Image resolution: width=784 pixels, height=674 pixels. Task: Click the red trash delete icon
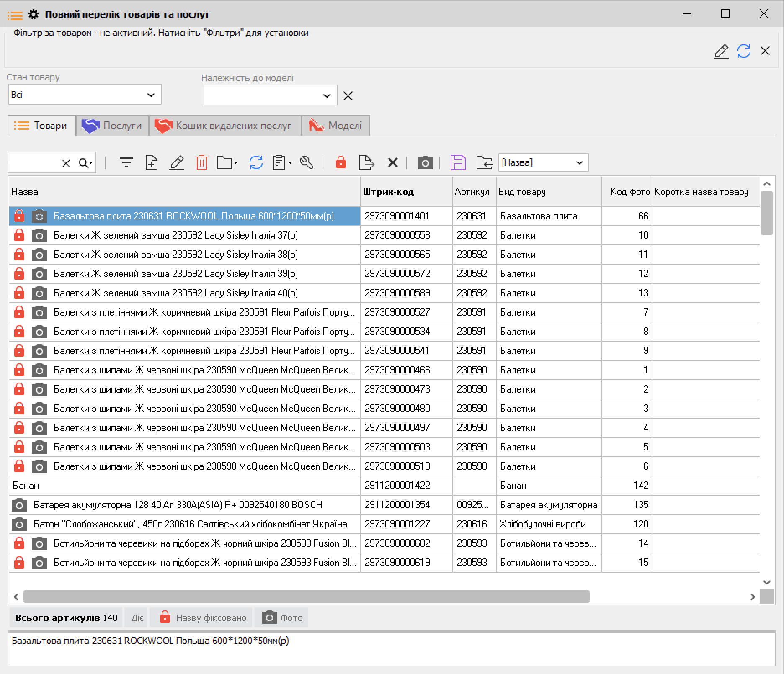pos(201,162)
